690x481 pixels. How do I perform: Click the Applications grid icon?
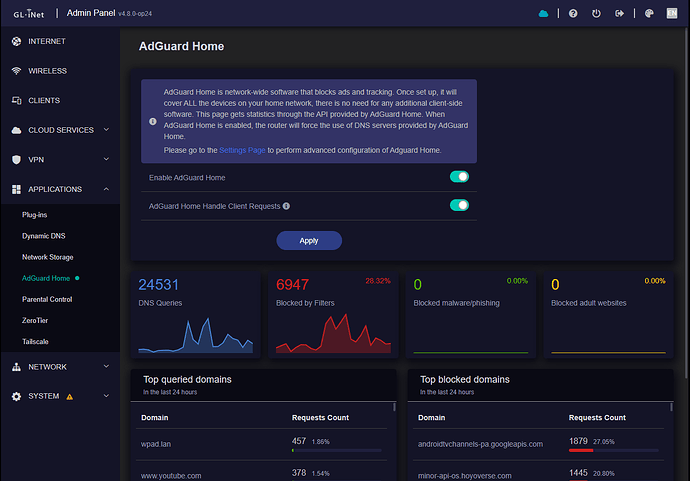click(16, 189)
